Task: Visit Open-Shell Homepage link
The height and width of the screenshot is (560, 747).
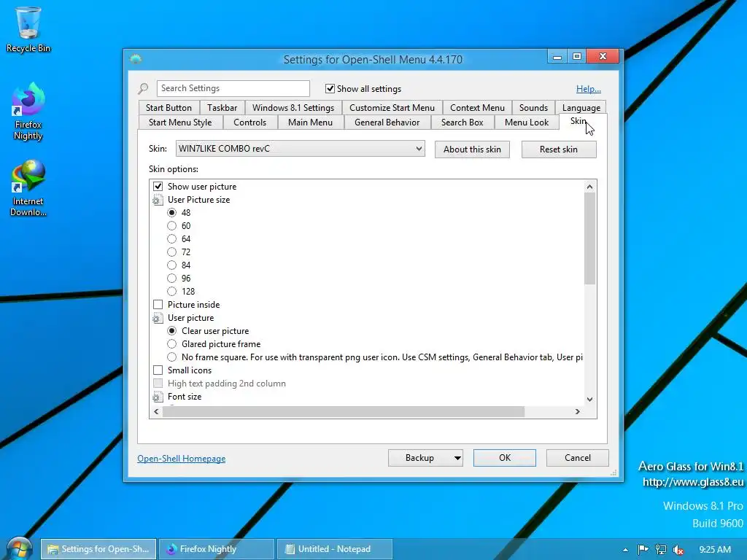Action: [182, 459]
